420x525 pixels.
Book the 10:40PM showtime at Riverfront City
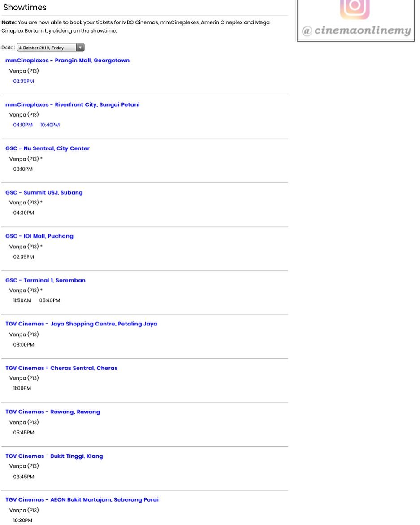(x=50, y=125)
